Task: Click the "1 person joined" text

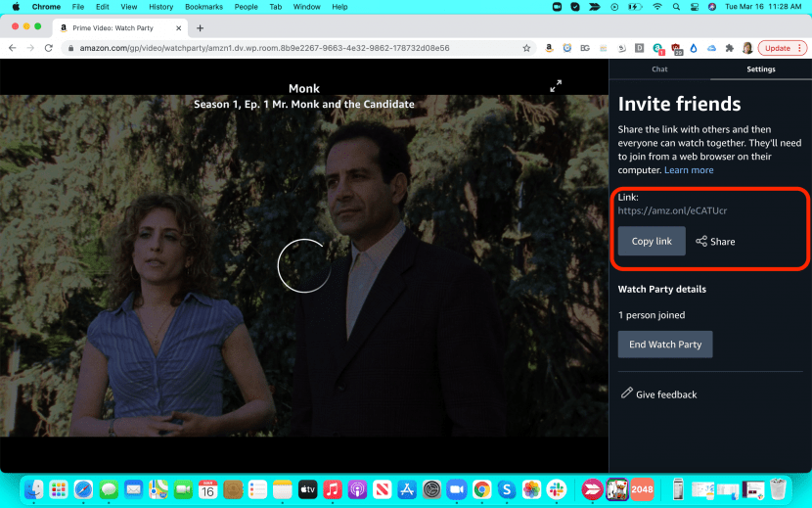Action: [652, 315]
